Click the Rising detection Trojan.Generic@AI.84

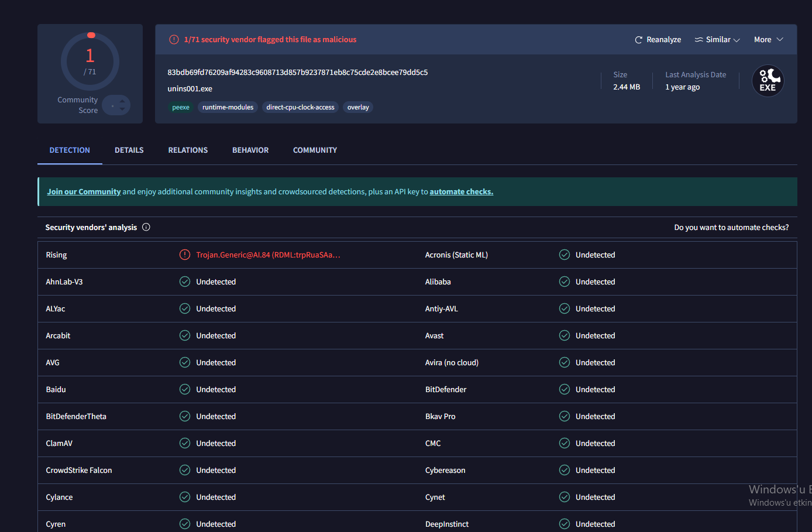pos(268,255)
